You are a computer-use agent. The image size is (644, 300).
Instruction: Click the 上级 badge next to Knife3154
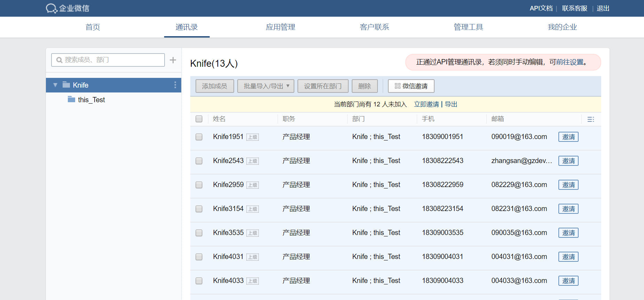coord(253,209)
